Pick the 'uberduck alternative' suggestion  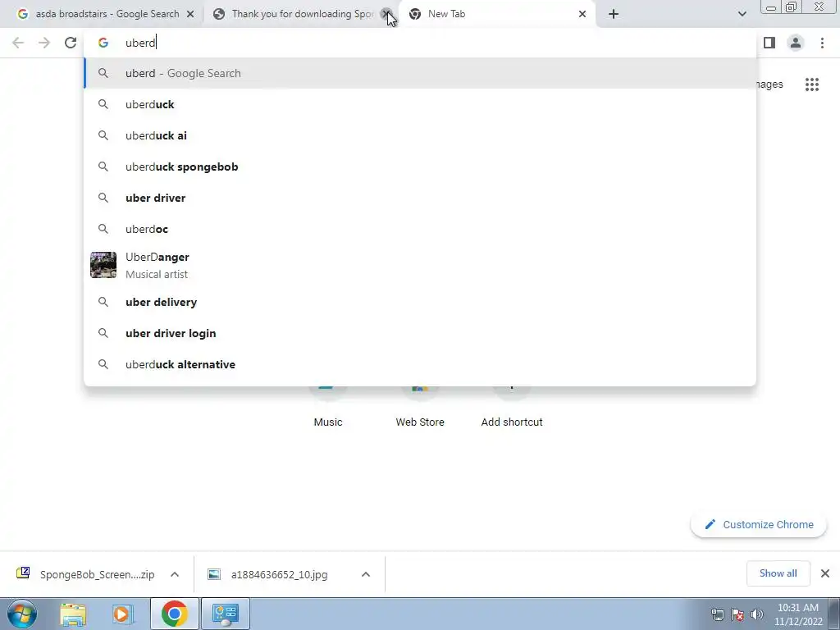click(x=420, y=364)
